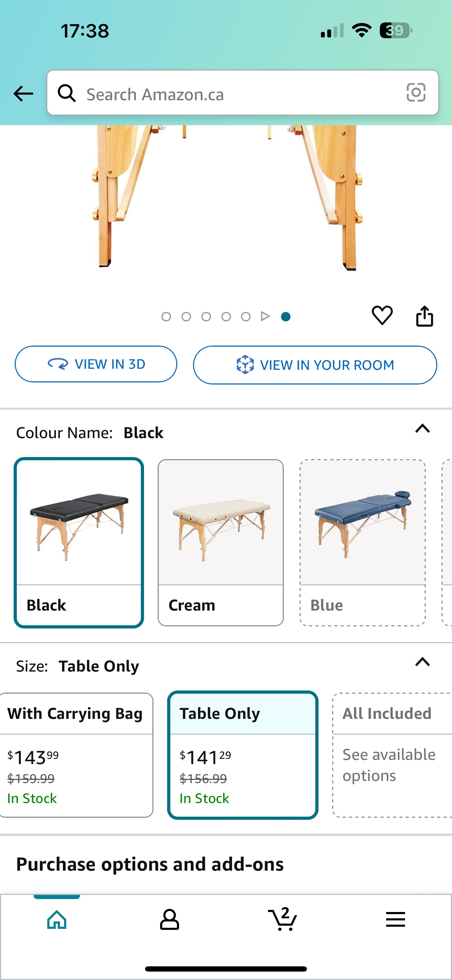
Task: Tap the share icon
Action: pyautogui.click(x=424, y=316)
